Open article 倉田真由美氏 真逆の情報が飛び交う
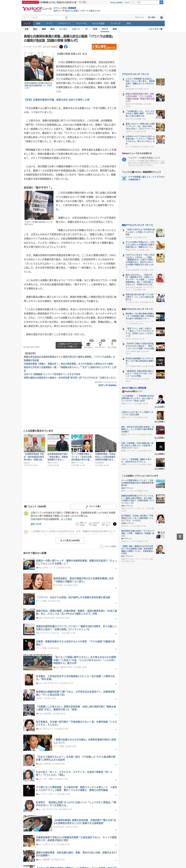Viewport: 186px width, 868px height. 83,580
